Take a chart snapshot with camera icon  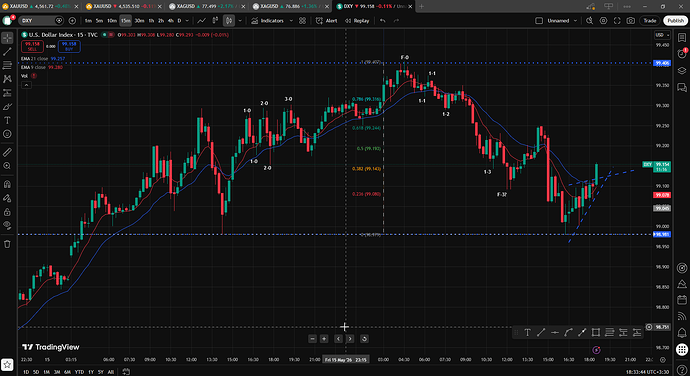(631, 21)
